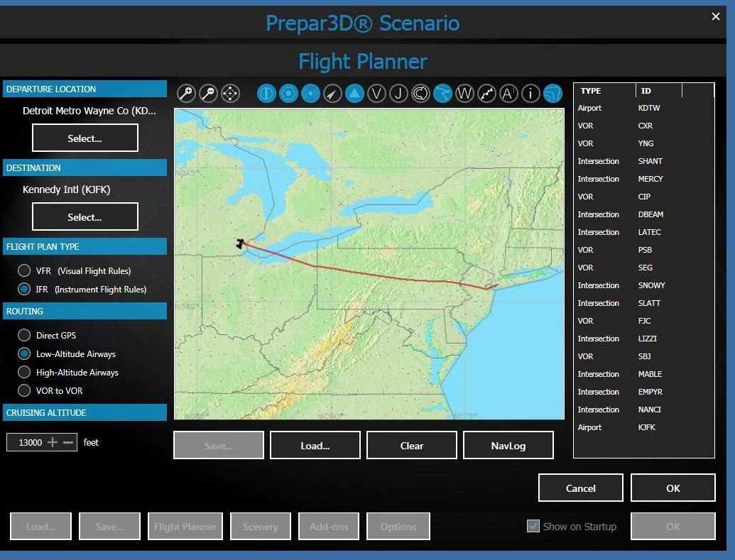Click the center-map crosshair icon

[230, 94]
